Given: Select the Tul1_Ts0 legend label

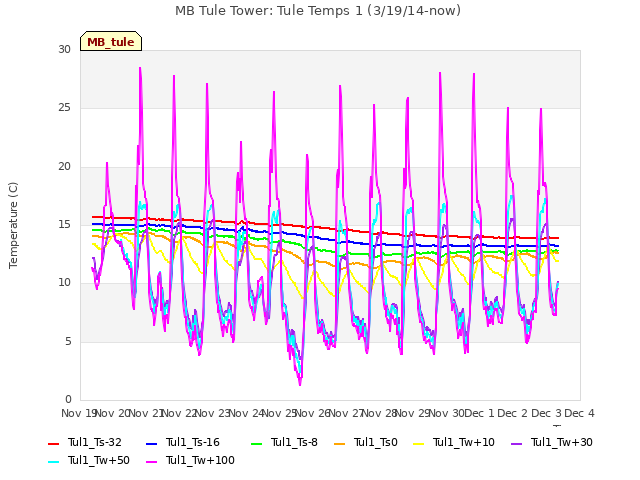Looking at the screenshot, I should [x=376, y=442].
